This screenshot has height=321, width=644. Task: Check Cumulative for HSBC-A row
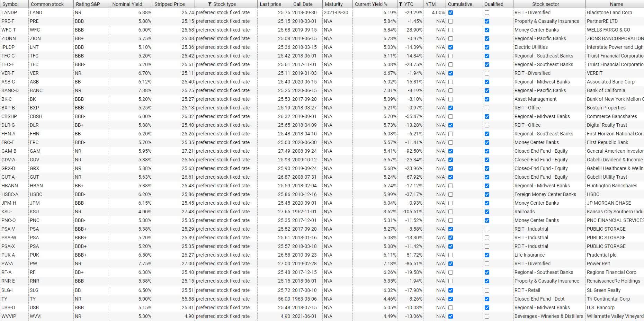click(x=450, y=194)
